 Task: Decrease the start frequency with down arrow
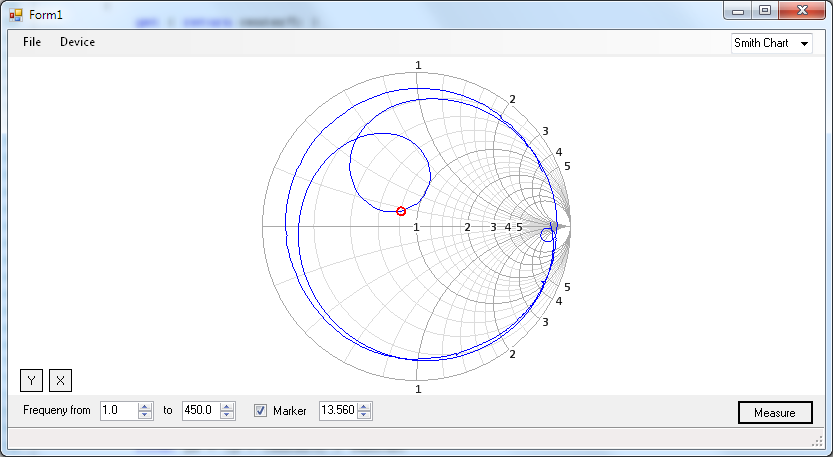click(x=145, y=415)
